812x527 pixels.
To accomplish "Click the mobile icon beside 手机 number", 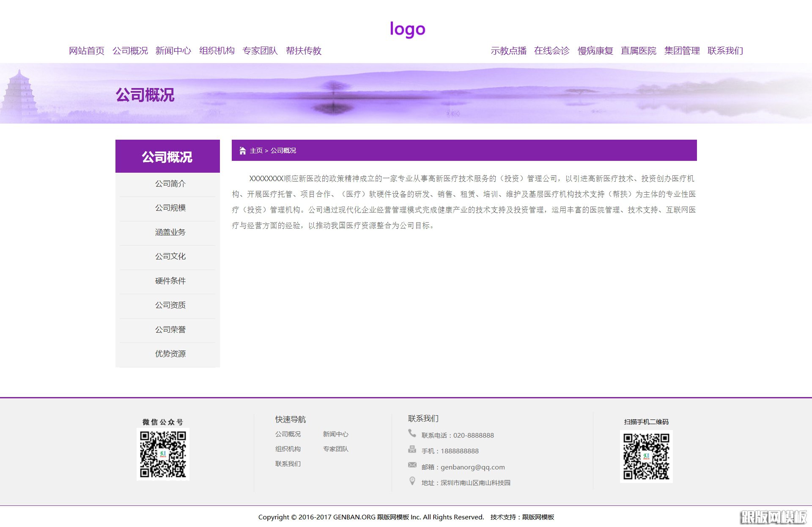I will pyautogui.click(x=412, y=448).
